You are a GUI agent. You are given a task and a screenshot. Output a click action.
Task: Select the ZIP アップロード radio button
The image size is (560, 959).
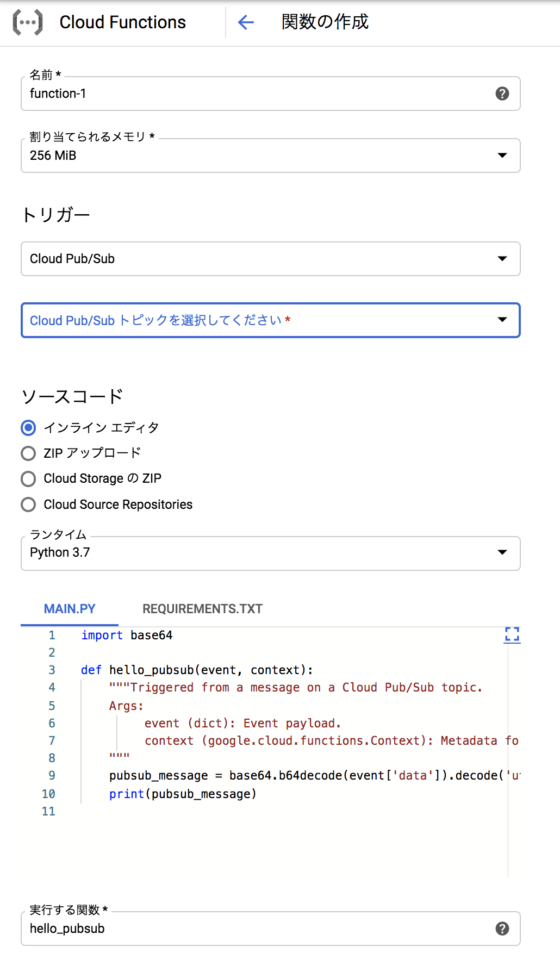pyautogui.click(x=28, y=453)
